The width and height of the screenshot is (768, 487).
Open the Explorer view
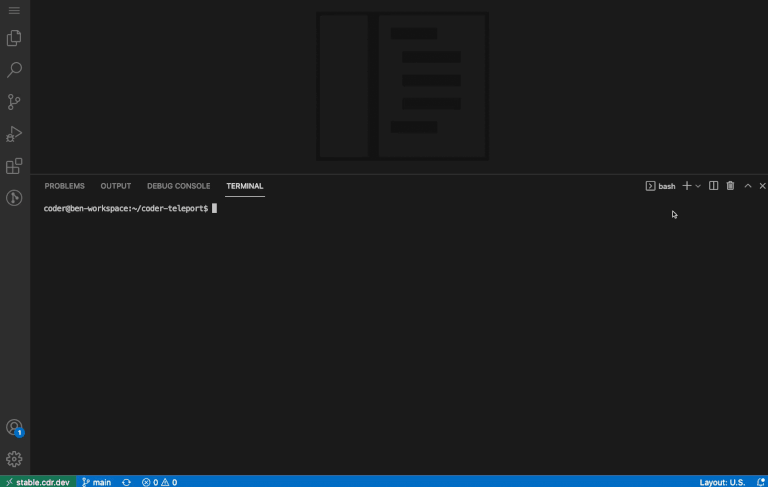[14, 38]
